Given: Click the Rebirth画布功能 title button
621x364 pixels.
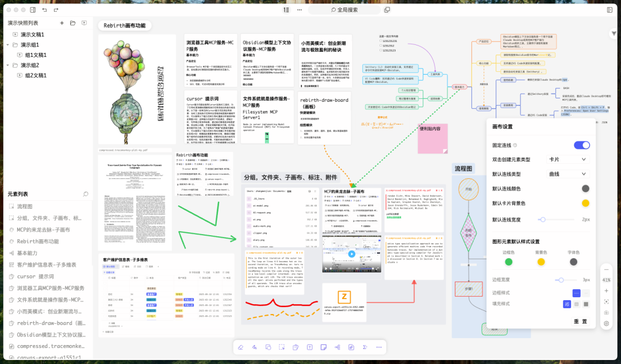Looking at the screenshot, I should coord(124,26).
